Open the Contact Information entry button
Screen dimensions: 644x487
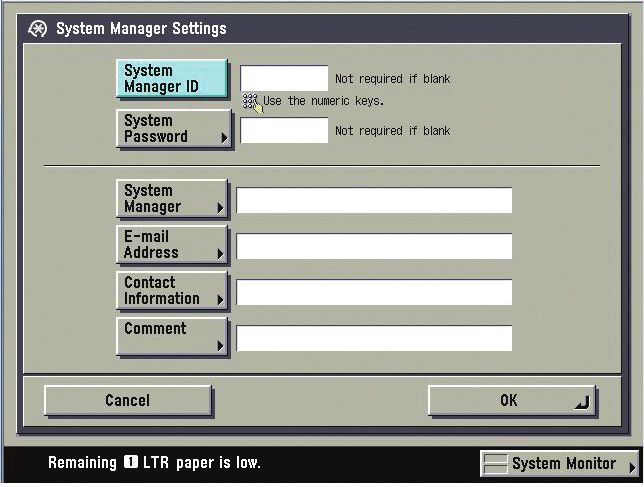click(x=172, y=290)
